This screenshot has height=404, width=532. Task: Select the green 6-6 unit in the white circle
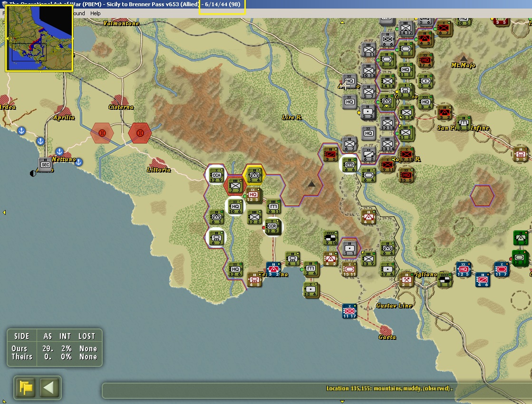tap(349, 165)
